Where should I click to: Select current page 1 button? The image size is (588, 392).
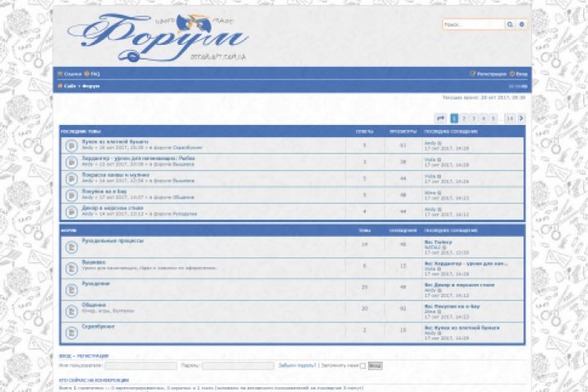(x=454, y=118)
